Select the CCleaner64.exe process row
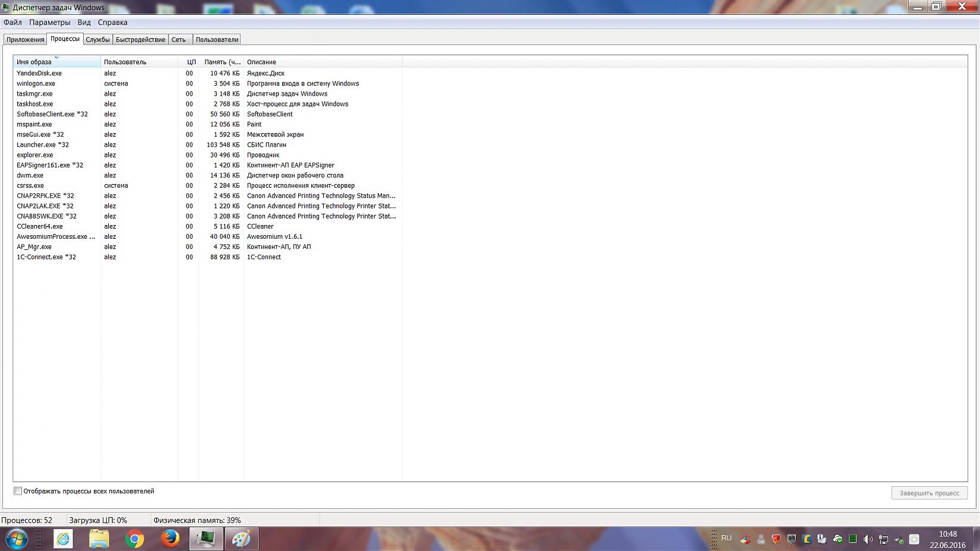 coord(207,227)
